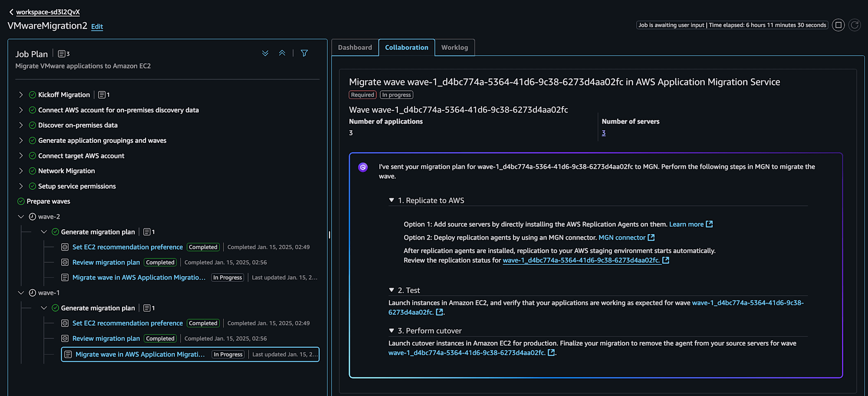Click the Discover on-premises data status icon

pos(33,125)
